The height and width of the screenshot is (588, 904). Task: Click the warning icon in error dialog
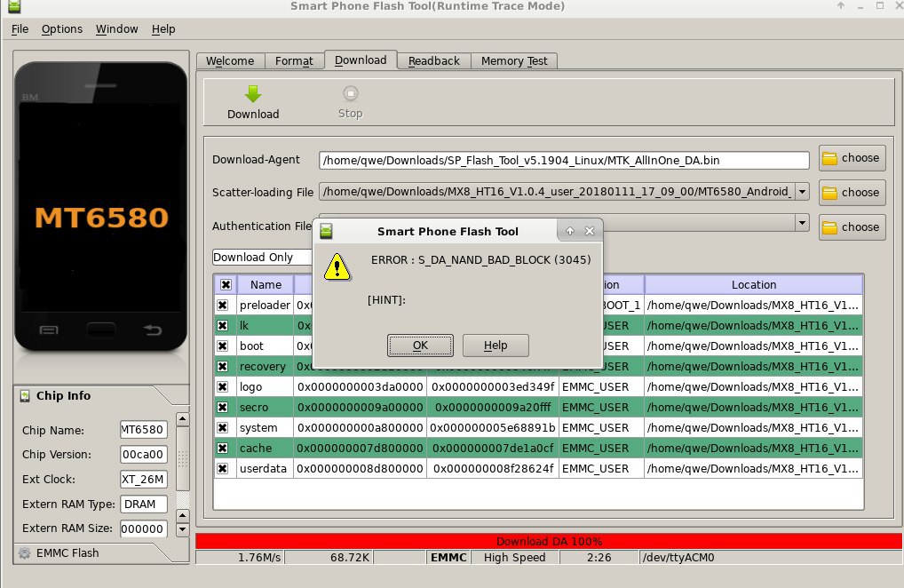point(337,266)
